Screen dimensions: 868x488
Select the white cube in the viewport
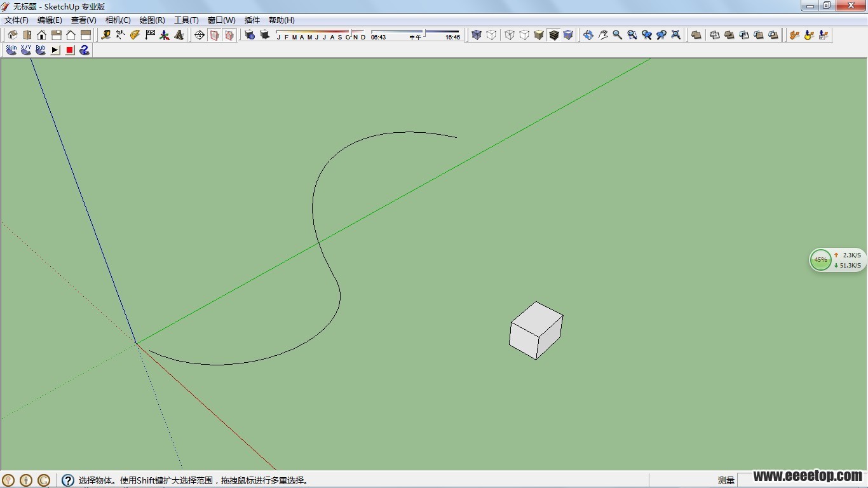coord(536,330)
